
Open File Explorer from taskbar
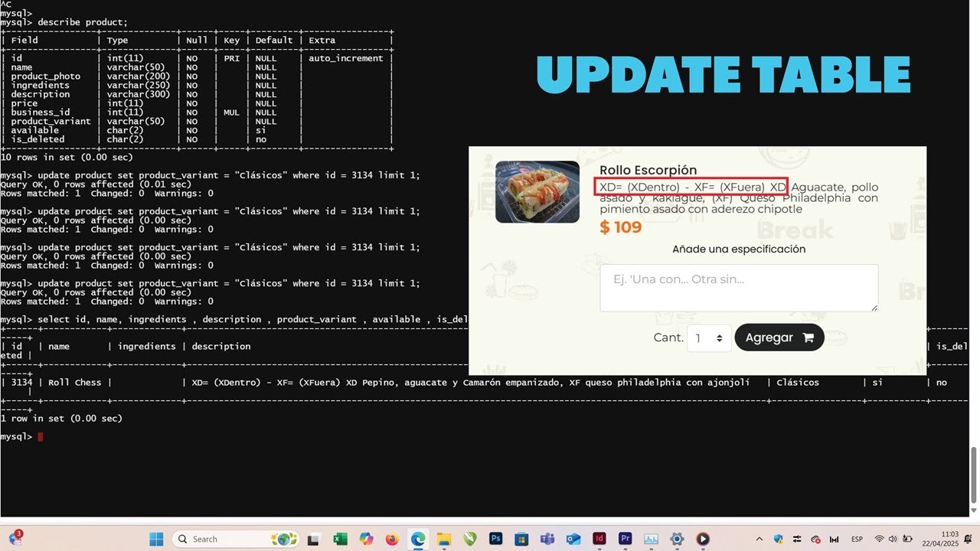click(444, 539)
